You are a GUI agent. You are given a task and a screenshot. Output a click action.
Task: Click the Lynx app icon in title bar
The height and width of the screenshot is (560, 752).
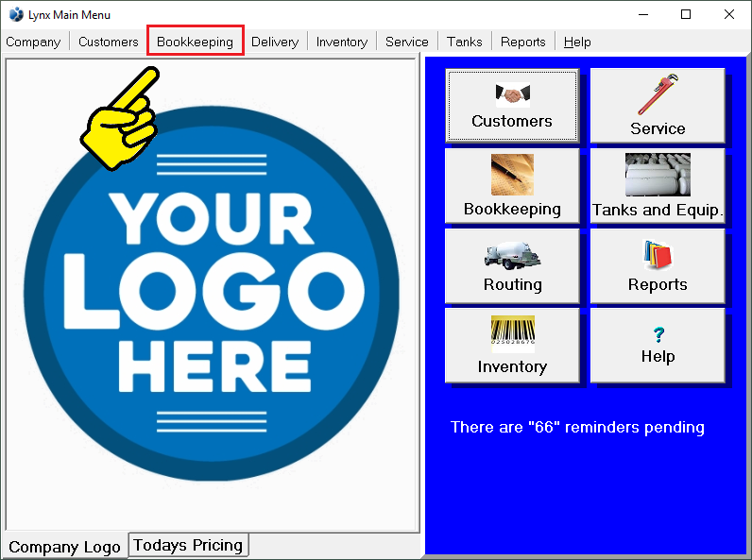tap(16, 14)
